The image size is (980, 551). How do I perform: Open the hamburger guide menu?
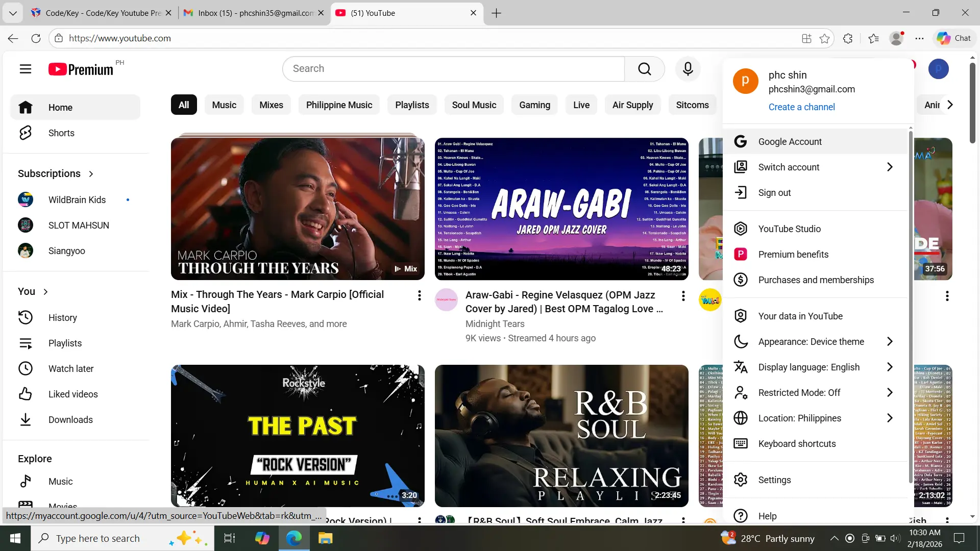tap(26, 69)
